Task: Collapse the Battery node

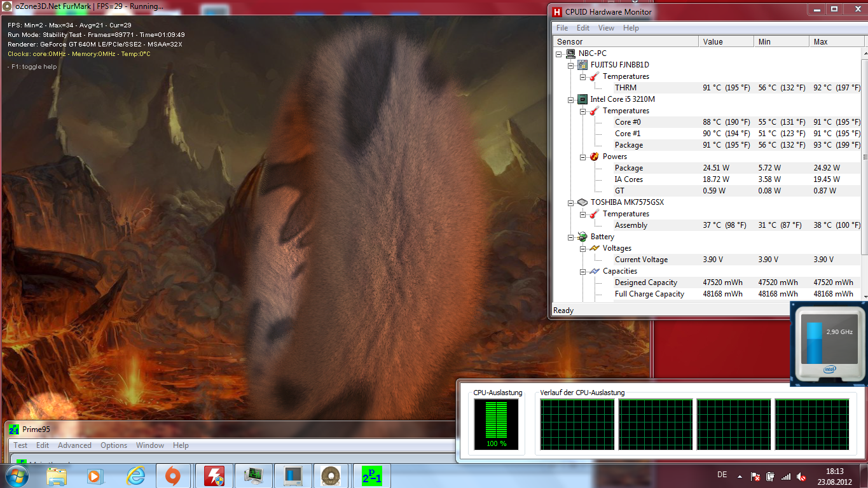Action: click(x=571, y=237)
